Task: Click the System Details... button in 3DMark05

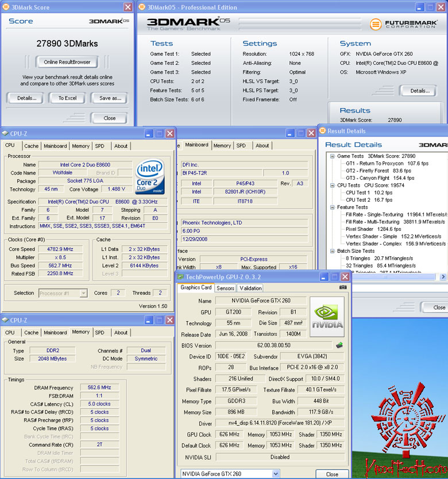Action: (x=420, y=91)
